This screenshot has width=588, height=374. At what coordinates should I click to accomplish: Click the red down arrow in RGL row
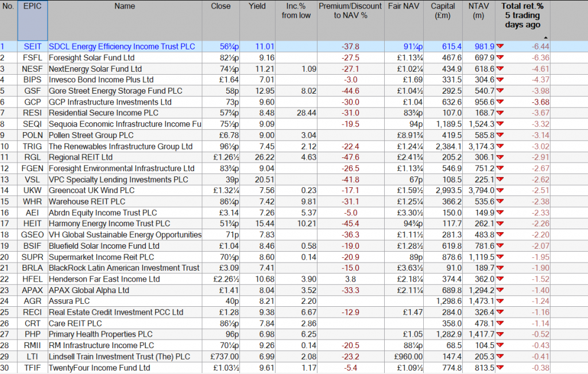(x=500, y=157)
